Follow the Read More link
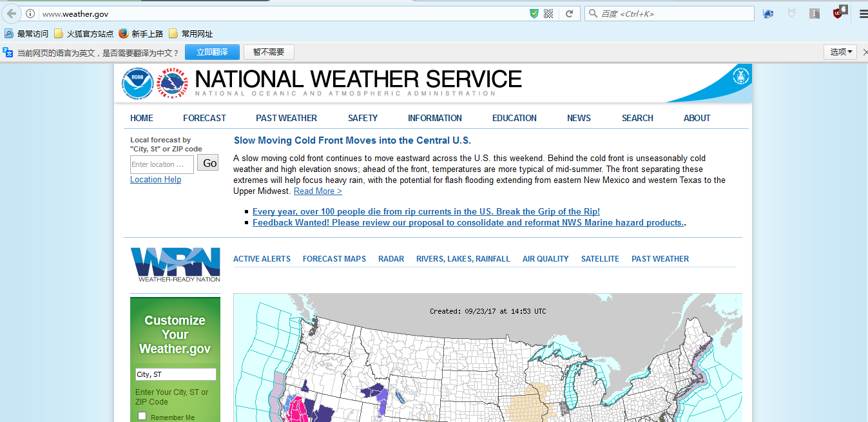Viewport: 868px width, 422px height. [x=318, y=191]
